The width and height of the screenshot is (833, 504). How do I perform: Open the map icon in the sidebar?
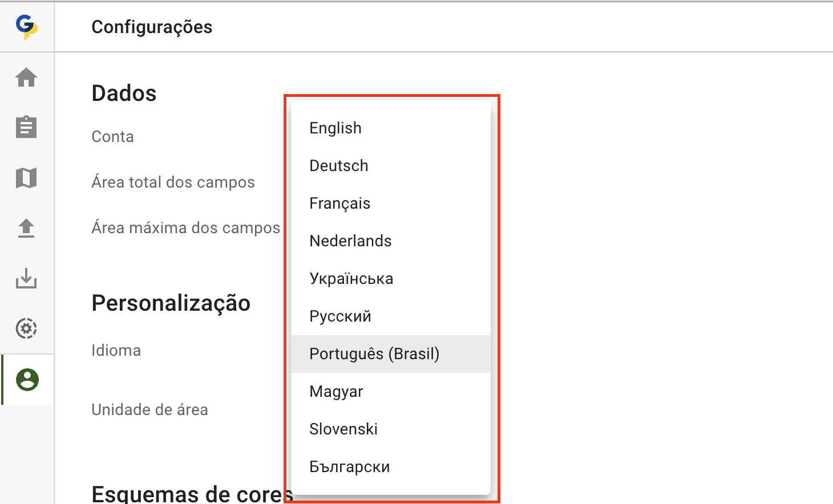point(26,178)
